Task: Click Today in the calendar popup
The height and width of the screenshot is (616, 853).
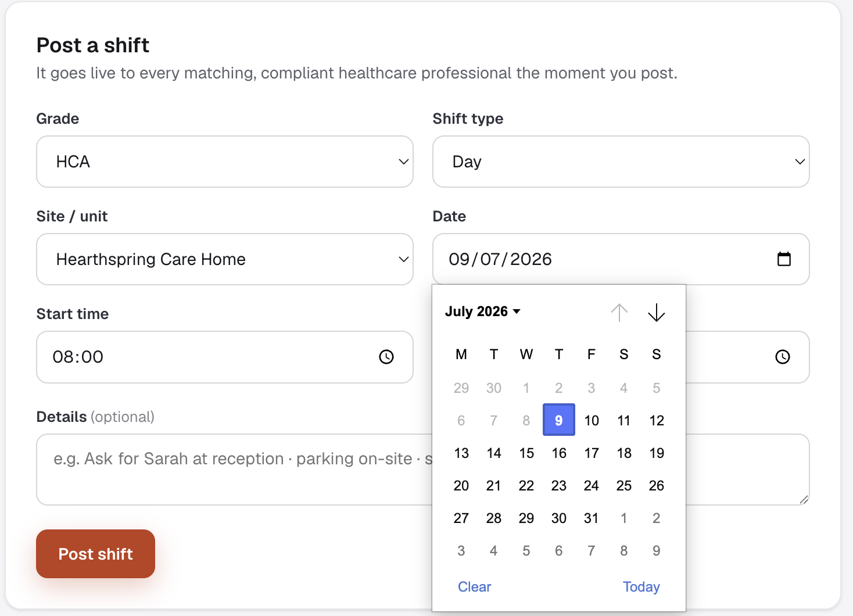Action: pos(641,587)
